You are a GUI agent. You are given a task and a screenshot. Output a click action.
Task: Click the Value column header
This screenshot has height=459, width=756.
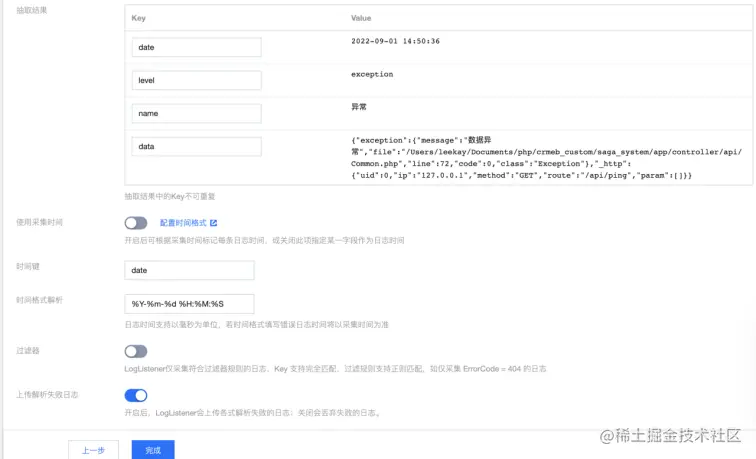(361, 18)
